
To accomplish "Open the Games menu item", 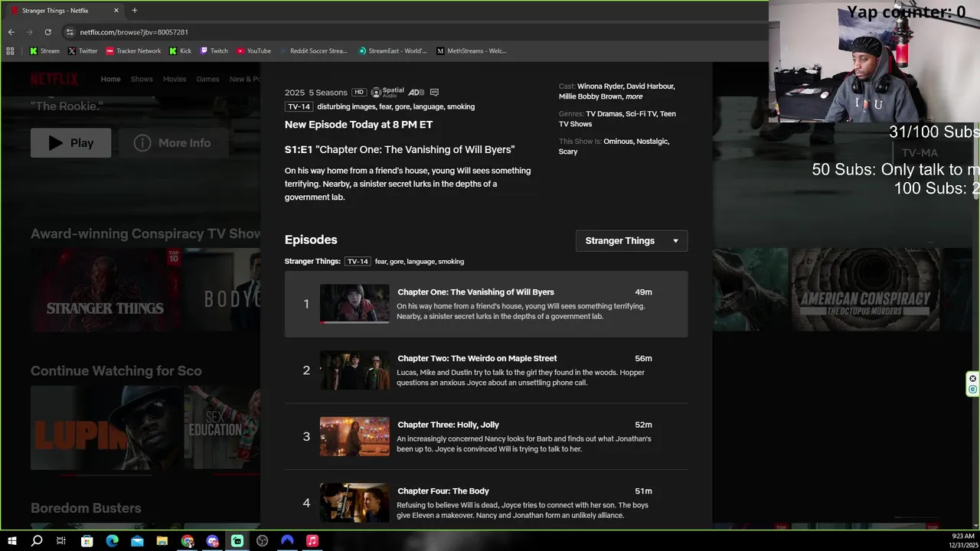I will pos(207,79).
